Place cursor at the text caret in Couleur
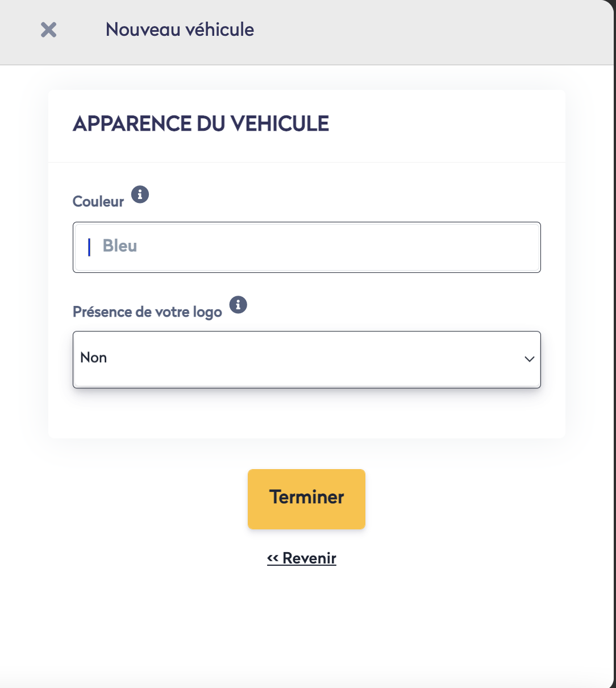Image resolution: width=616 pixels, height=688 pixels. coord(89,247)
